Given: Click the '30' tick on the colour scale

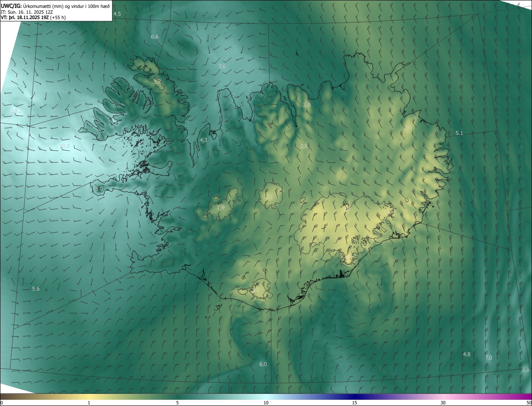Looking at the screenshot, I should 443,403.
